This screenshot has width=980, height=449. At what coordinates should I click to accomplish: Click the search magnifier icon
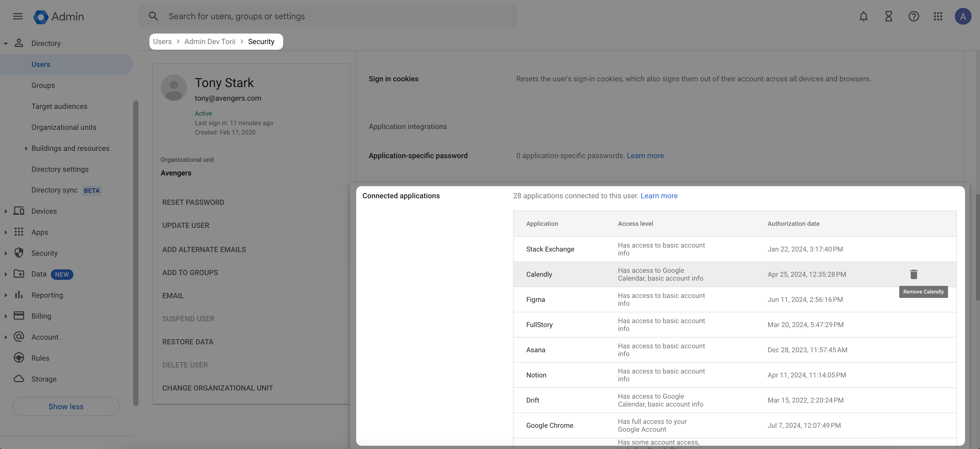click(153, 16)
